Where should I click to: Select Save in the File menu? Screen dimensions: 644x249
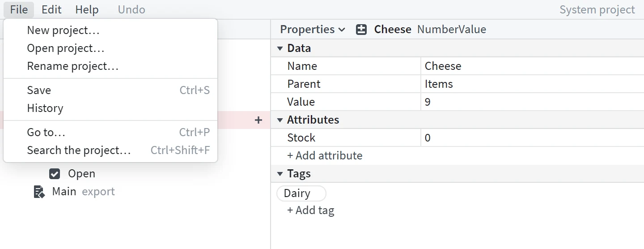click(x=110, y=90)
